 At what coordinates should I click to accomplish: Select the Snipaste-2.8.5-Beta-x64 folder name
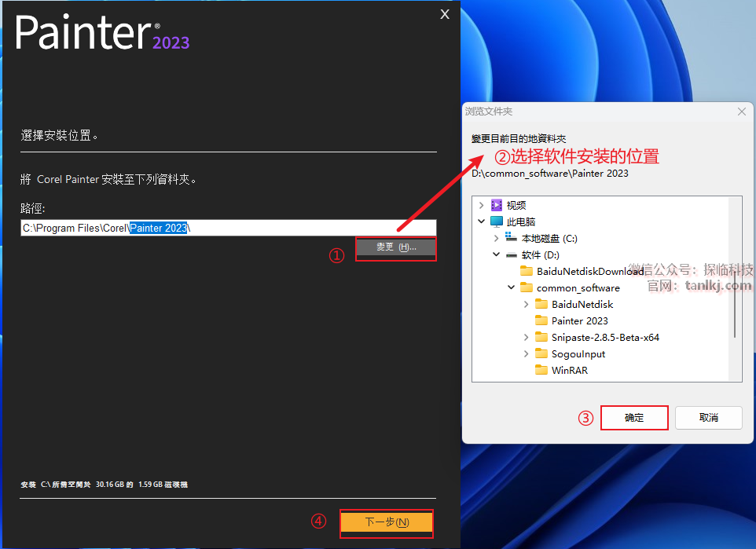point(605,338)
